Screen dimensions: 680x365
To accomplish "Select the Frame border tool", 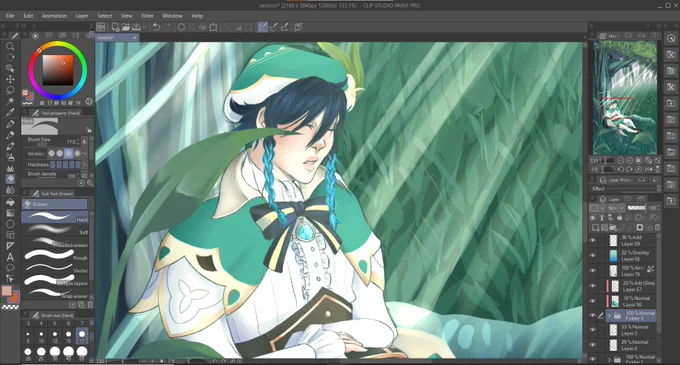I will [x=10, y=235].
